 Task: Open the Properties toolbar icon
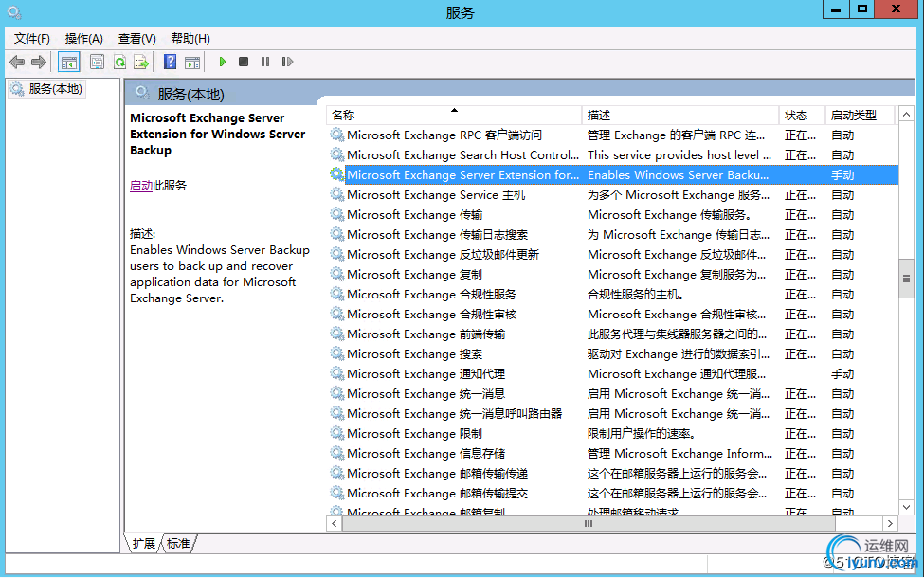tap(97, 62)
